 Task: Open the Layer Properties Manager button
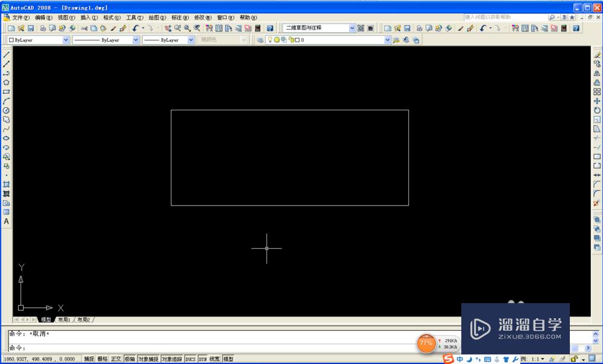point(260,40)
